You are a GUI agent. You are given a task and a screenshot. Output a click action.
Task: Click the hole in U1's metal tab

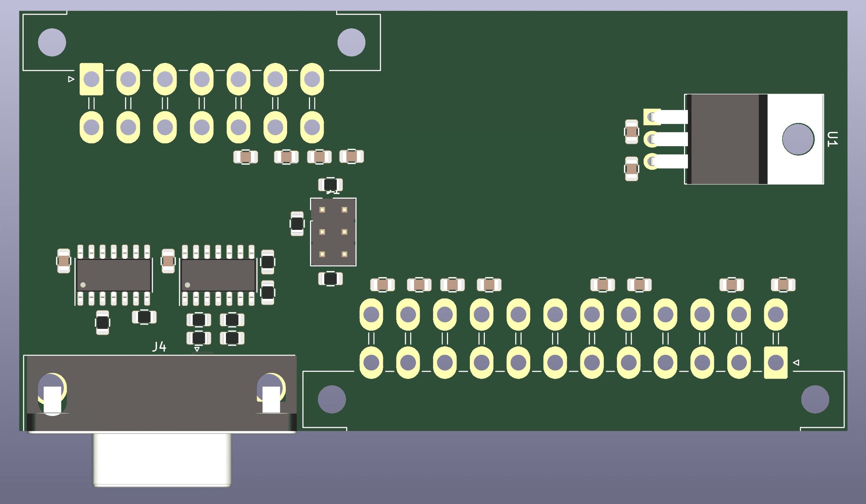(798, 139)
